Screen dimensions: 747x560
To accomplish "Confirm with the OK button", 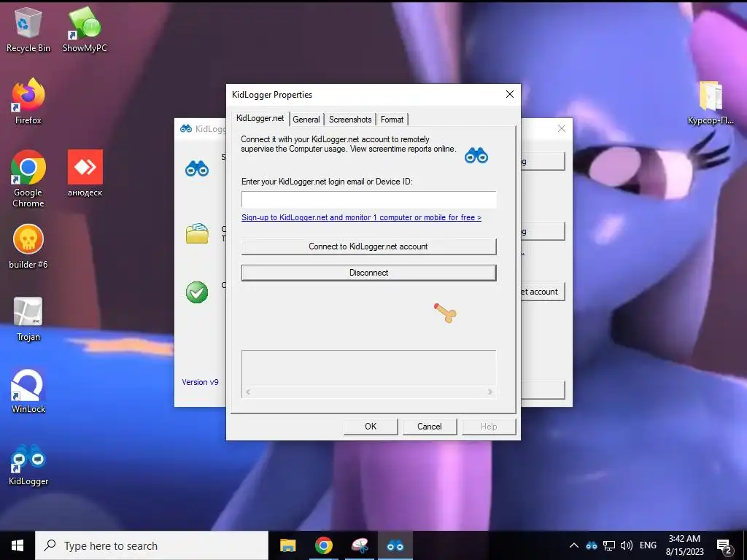I will point(371,426).
